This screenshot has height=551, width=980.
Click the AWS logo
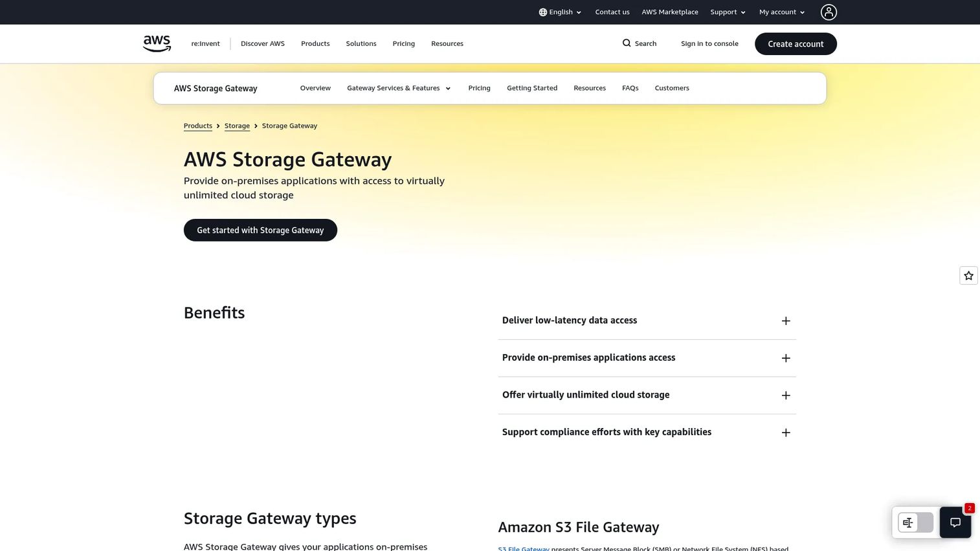(157, 43)
